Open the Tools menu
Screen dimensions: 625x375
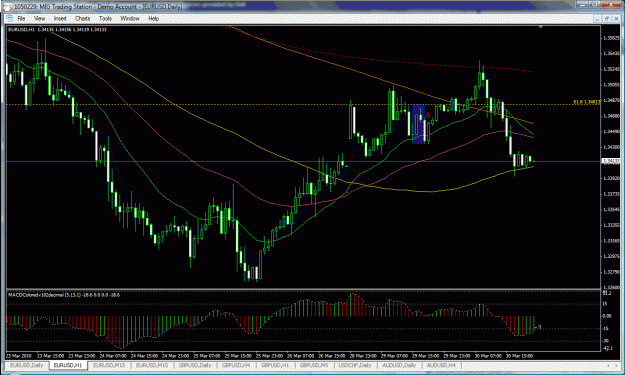(105, 18)
